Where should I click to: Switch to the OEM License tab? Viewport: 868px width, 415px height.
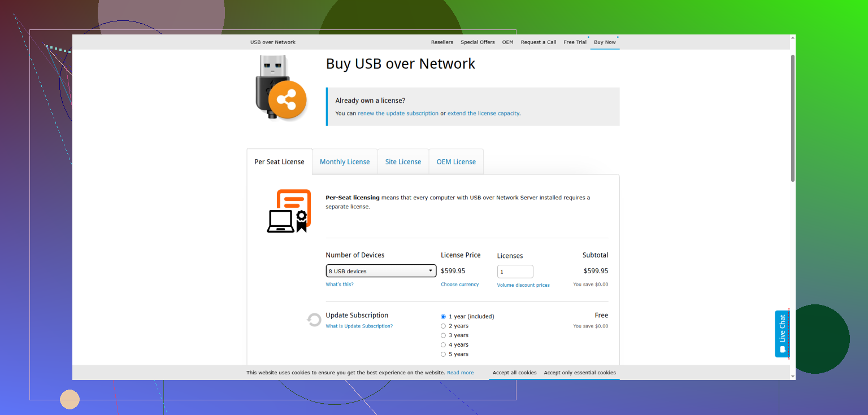coord(456,162)
